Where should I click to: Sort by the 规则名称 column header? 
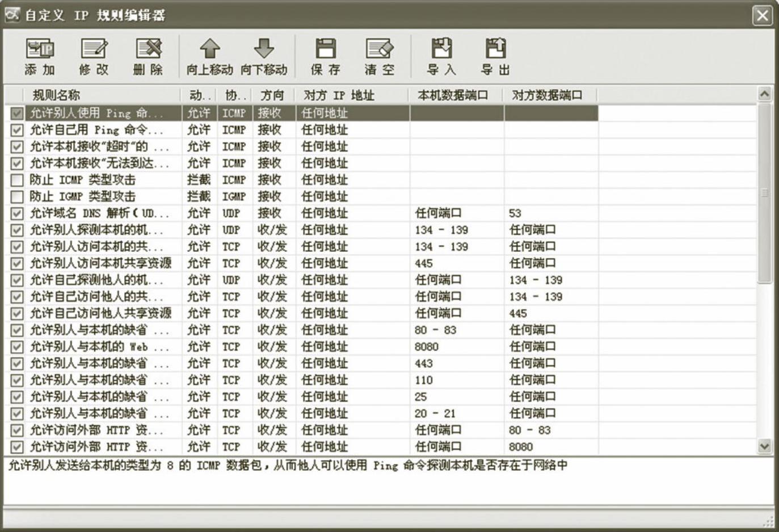coord(102,95)
